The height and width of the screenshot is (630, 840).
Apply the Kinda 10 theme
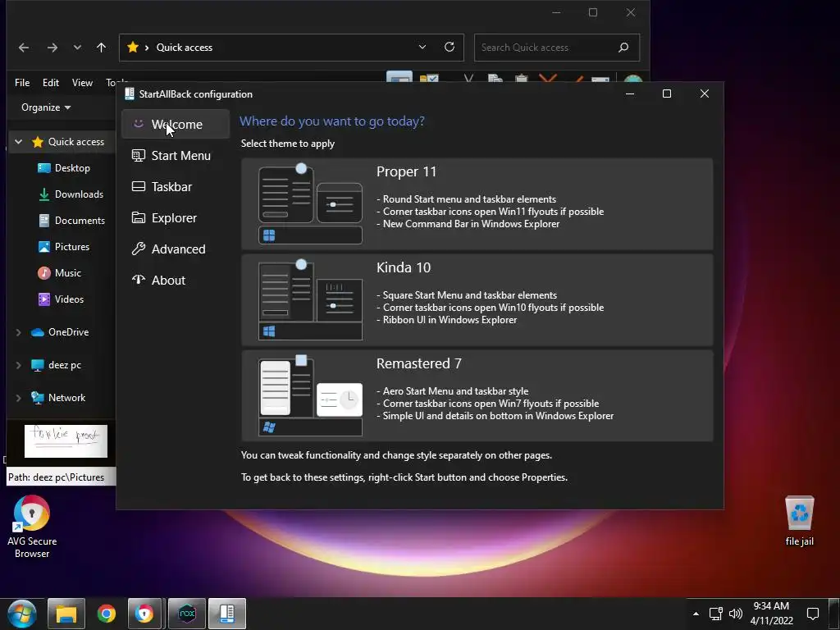(477, 300)
